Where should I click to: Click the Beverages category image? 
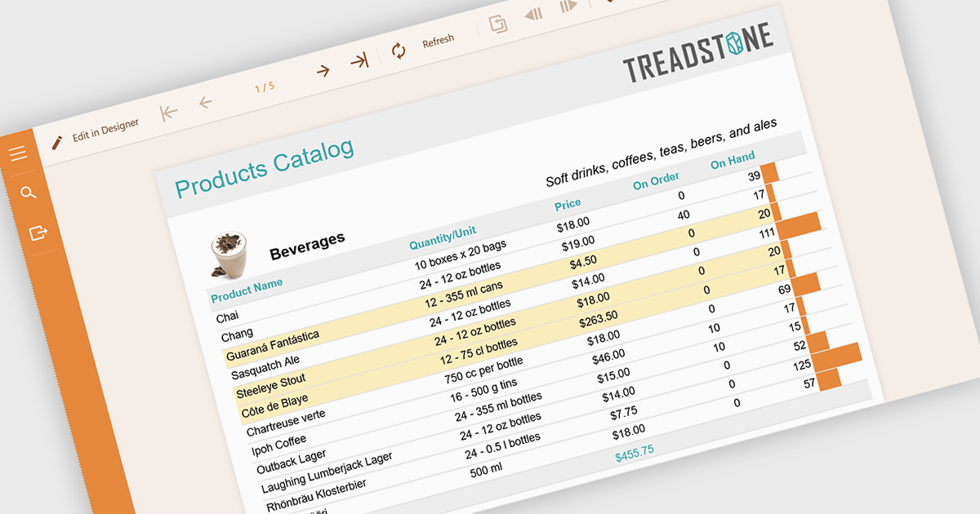tap(229, 252)
